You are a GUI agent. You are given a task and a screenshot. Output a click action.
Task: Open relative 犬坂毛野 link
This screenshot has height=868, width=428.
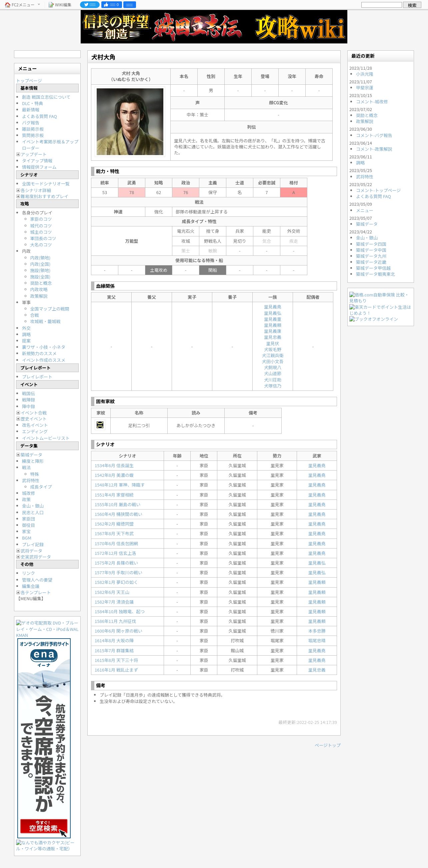(272, 350)
